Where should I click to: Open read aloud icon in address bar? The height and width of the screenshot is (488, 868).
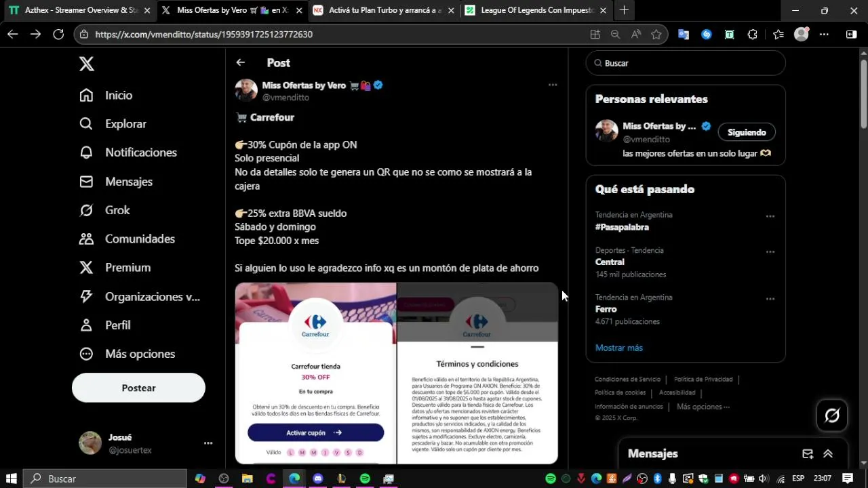635,35
